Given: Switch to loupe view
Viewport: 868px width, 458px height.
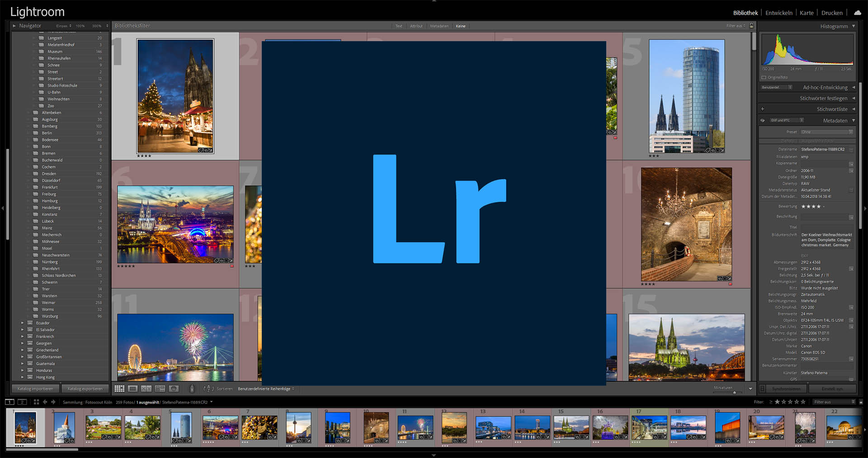Looking at the screenshot, I should (133, 388).
